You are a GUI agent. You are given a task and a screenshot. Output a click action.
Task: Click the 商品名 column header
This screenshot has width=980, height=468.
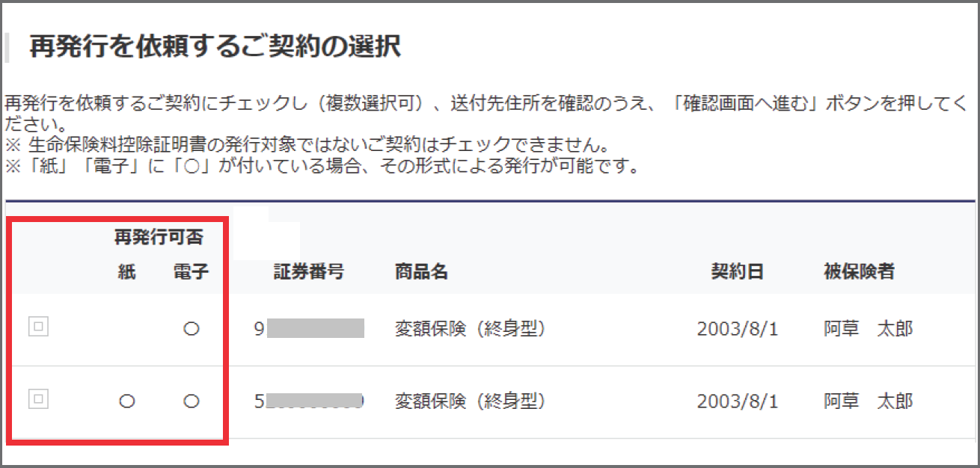[421, 272]
